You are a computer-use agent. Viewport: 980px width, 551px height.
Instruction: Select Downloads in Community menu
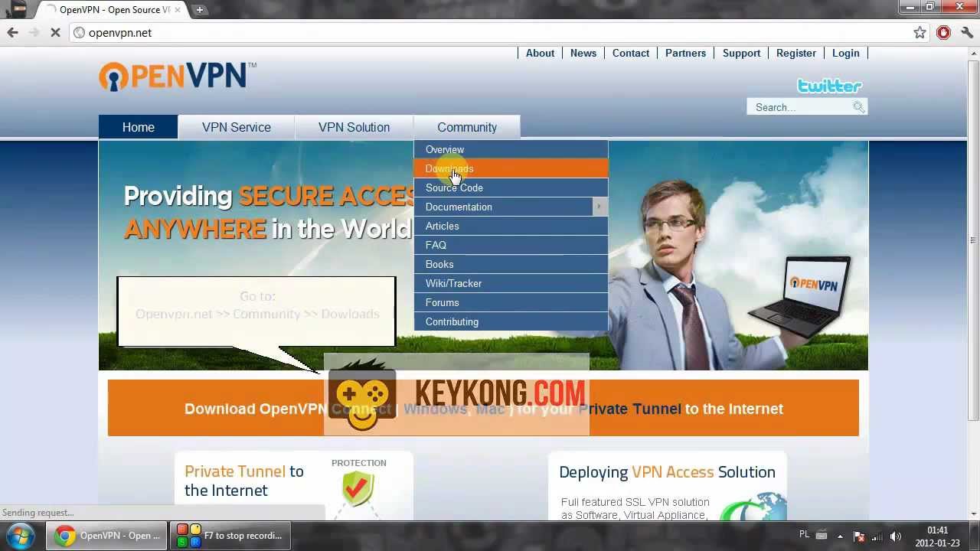click(511, 168)
